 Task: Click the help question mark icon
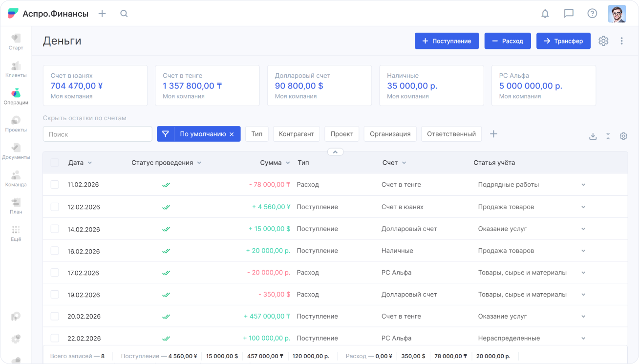[x=592, y=14]
